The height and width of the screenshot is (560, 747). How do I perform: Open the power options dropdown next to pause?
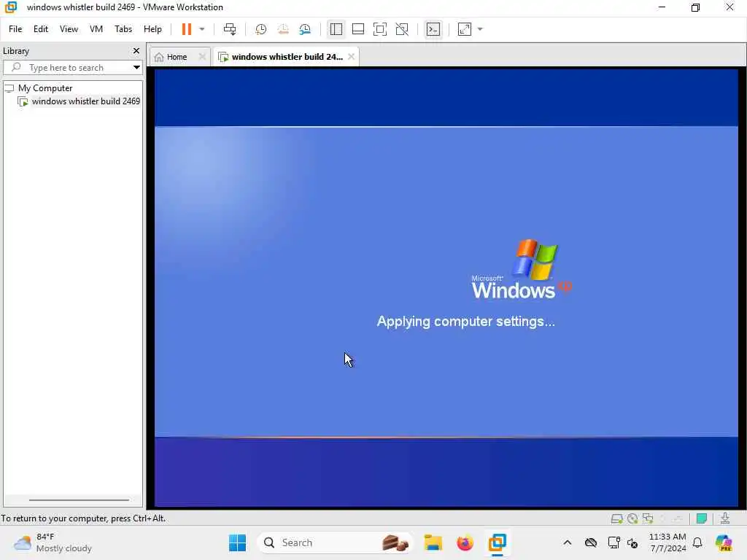pyautogui.click(x=202, y=29)
